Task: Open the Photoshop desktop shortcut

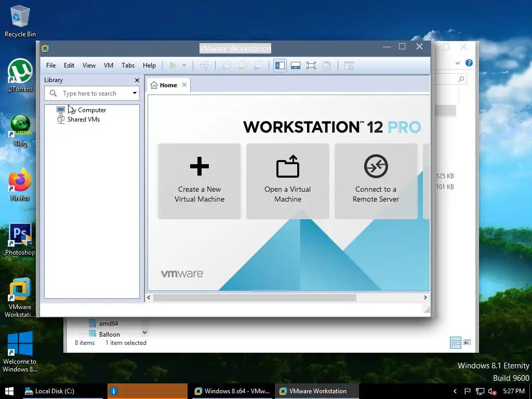Action: 20,239
